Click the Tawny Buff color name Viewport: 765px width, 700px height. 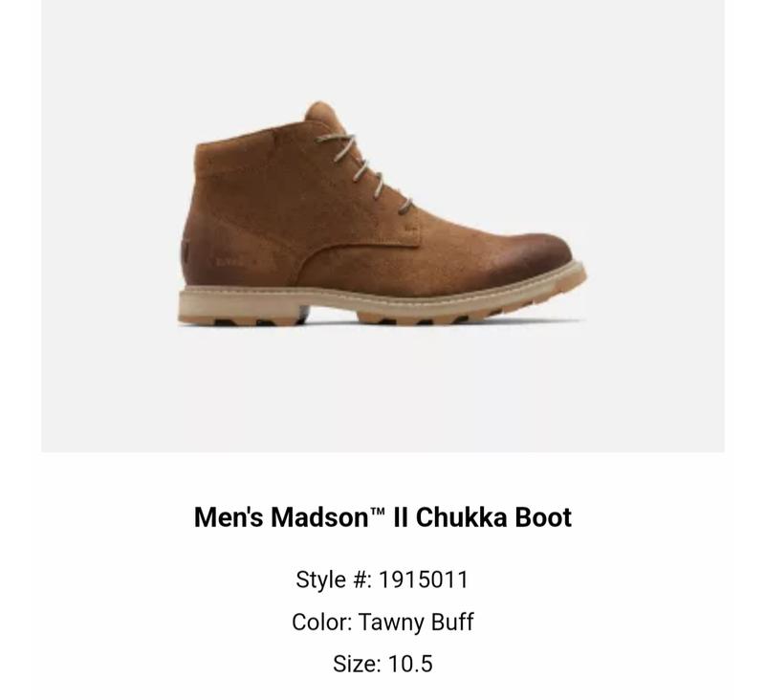coord(416,622)
